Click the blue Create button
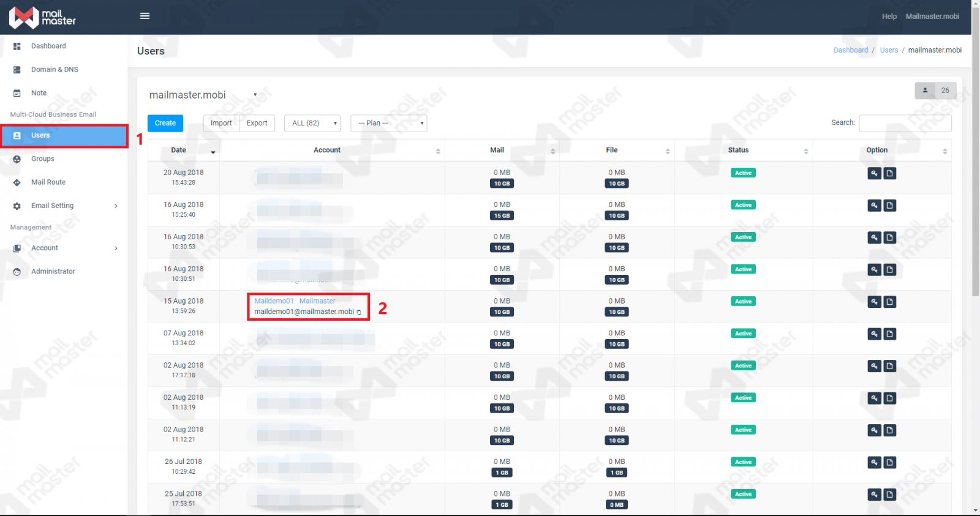Viewport: 980px width, 516px height. [165, 123]
